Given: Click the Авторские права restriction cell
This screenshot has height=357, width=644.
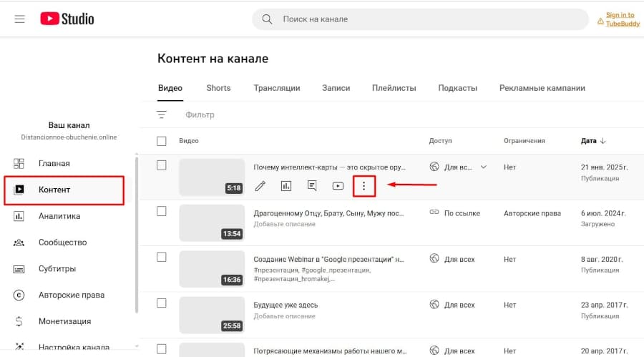Looking at the screenshot, I should [532, 213].
